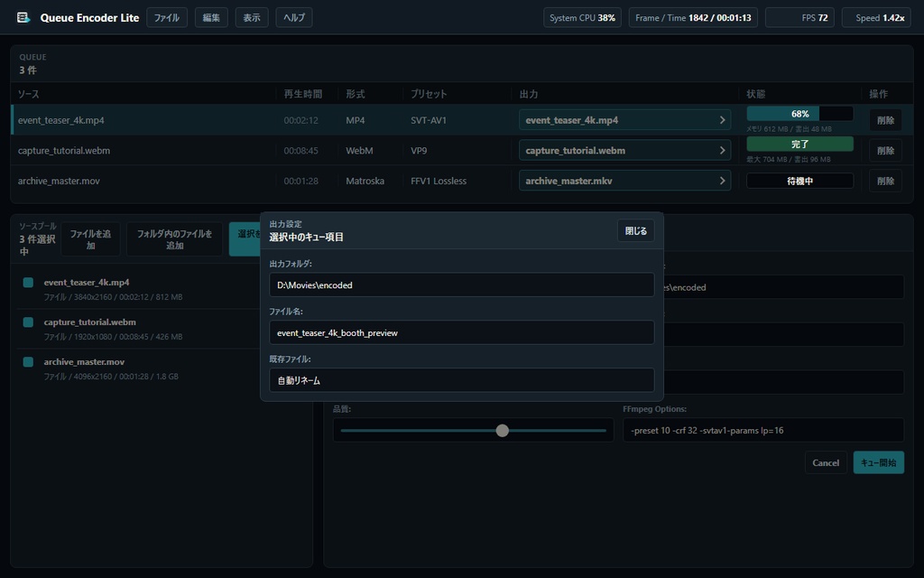Click the Frame / Time status readout

click(x=693, y=18)
